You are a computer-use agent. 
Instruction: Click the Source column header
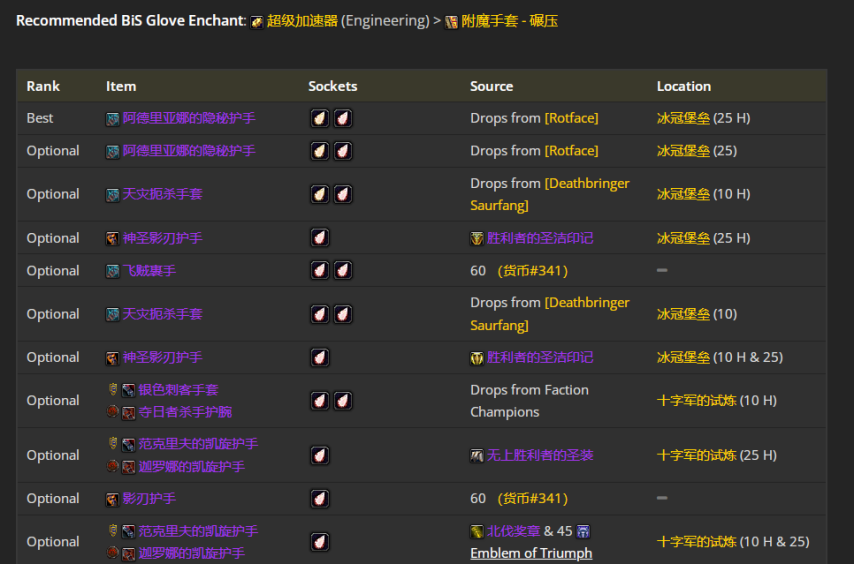click(x=491, y=87)
